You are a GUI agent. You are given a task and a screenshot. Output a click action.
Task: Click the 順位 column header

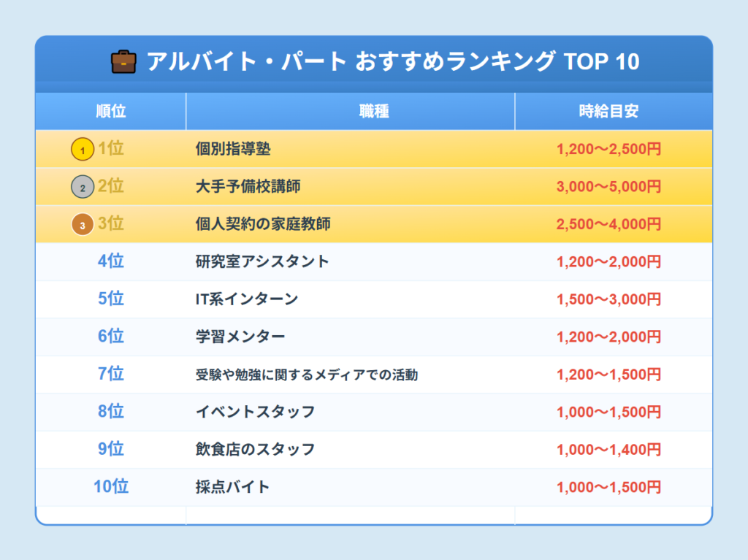pyautogui.click(x=111, y=111)
